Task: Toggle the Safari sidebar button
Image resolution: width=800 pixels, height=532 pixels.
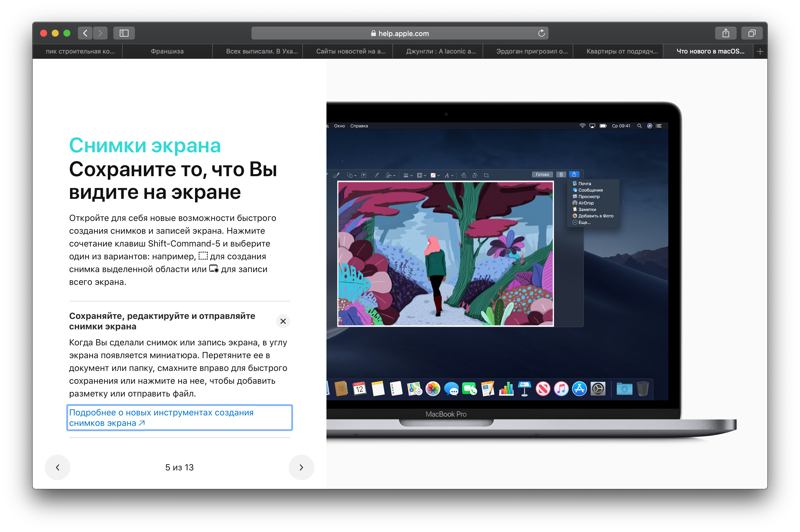Action: pyautogui.click(x=124, y=33)
